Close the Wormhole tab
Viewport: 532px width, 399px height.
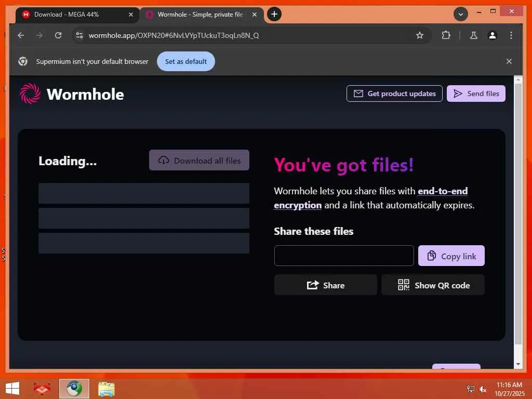pyautogui.click(x=255, y=15)
